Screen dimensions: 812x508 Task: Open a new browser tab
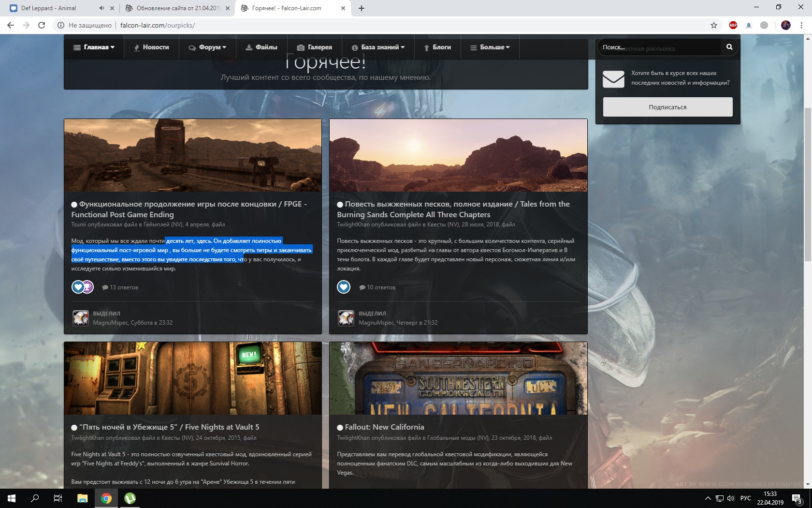362,8
